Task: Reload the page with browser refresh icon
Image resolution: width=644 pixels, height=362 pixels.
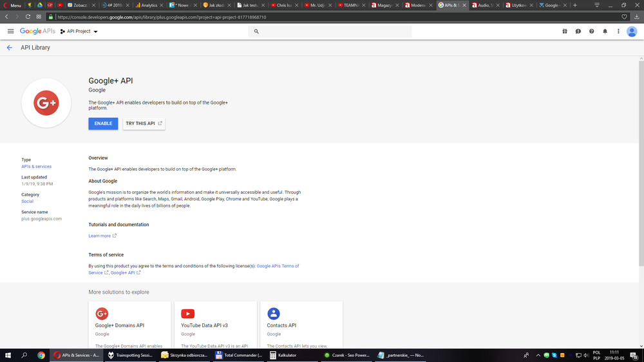Action: 28,17
